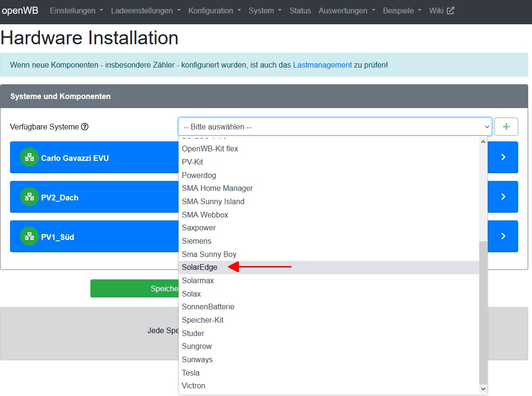This screenshot has width=532, height=396.
Task: Click the network icon for PV1_Süd
Action: click(30, 237)
